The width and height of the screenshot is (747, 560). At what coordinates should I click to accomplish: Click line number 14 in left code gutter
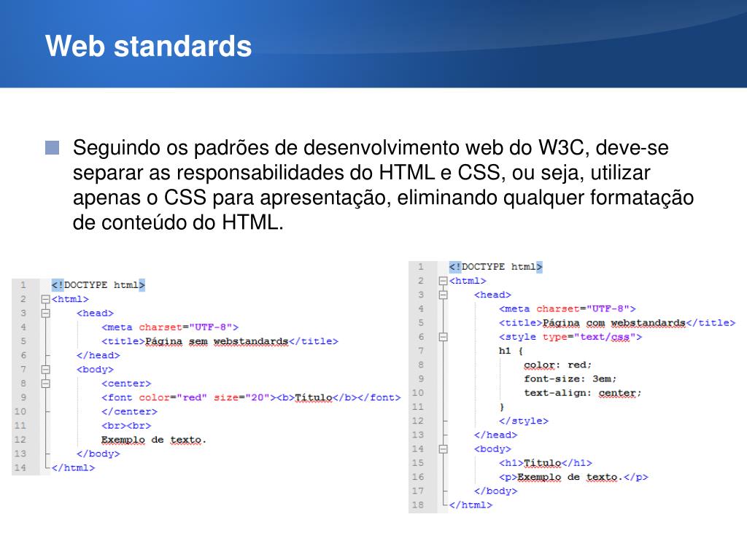(x=20, y=467)
